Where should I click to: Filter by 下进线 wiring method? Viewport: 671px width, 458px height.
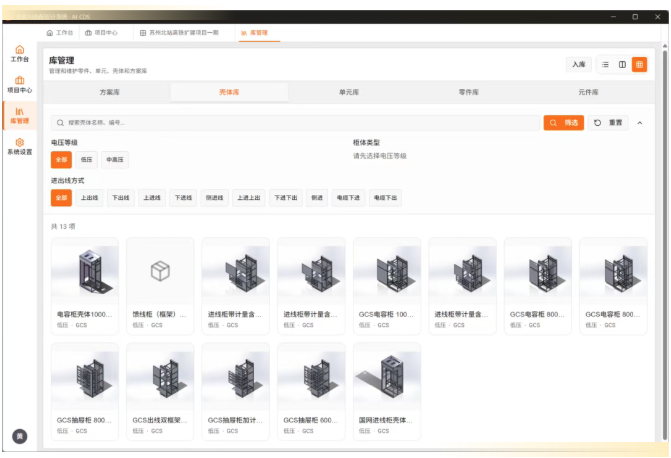click(183, 198)
